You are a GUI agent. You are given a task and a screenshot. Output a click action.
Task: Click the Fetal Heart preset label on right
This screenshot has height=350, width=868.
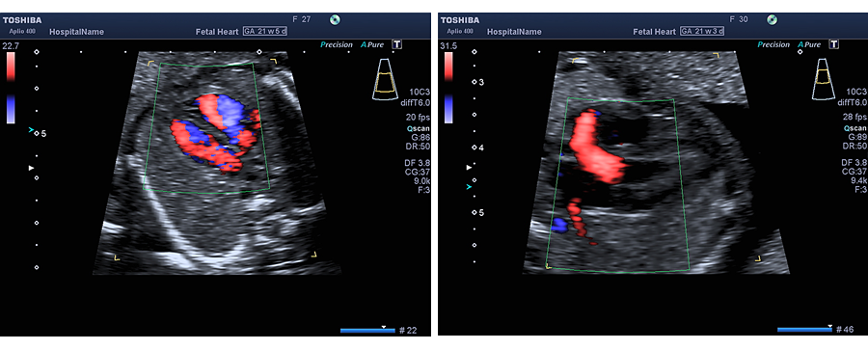(654, 32)
